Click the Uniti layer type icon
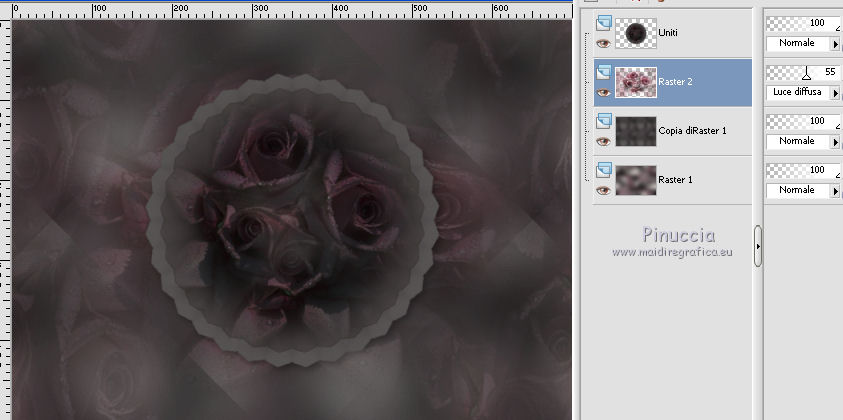Image resolution: width=843 pixels, height=420 pixels. pos(602,24)
